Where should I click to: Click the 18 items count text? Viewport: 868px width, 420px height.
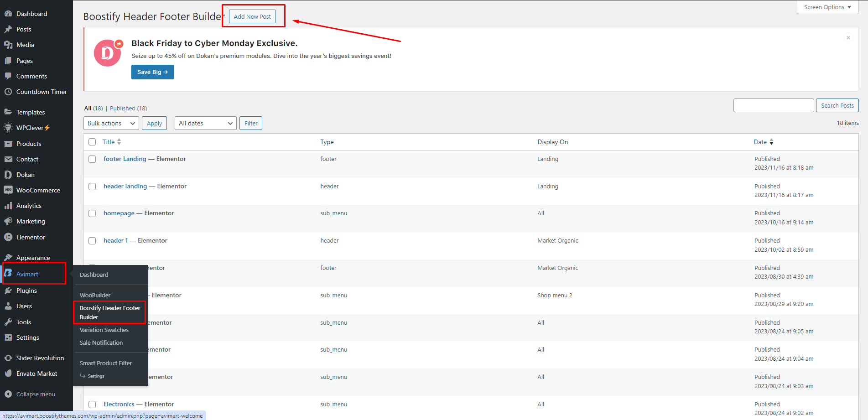pyautogui.click(x=847, y=123)
